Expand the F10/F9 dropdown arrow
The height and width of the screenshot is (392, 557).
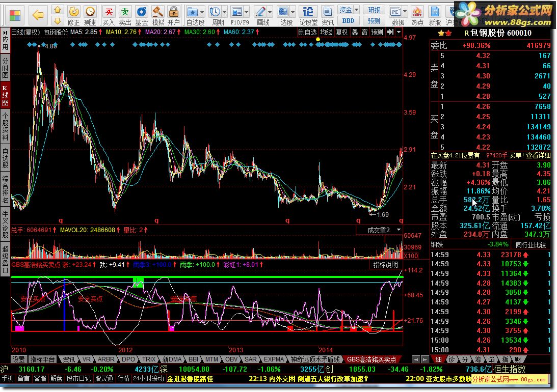(247, 12)
